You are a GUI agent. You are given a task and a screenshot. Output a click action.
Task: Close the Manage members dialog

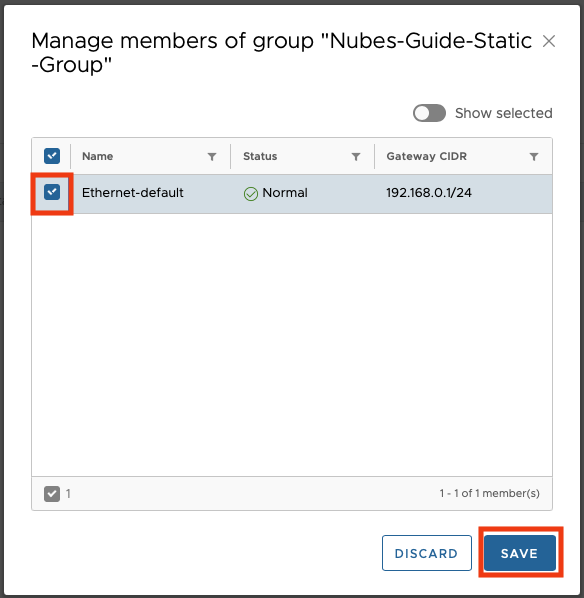pyautogui.click(x=549, y=41)
